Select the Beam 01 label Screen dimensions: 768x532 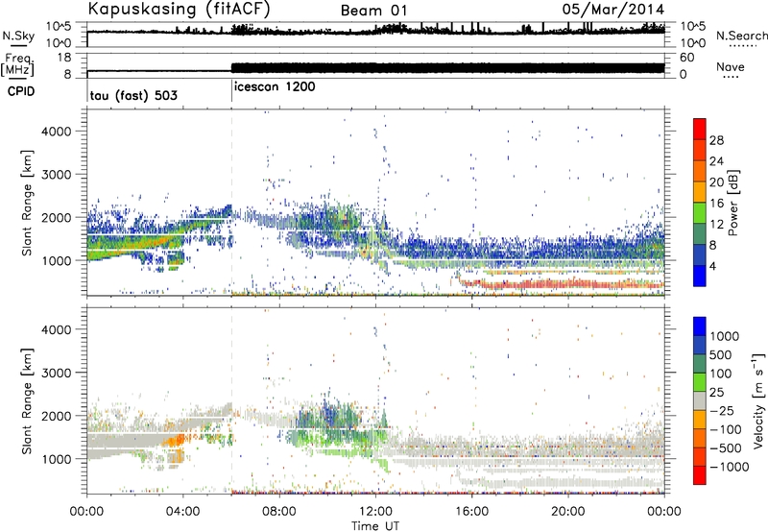click(x=373, y=11)
